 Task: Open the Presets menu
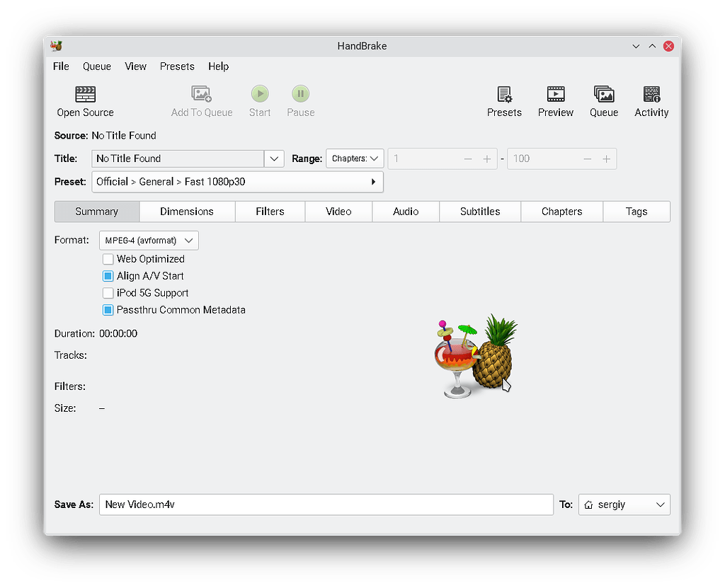click(x=177, y=66)
